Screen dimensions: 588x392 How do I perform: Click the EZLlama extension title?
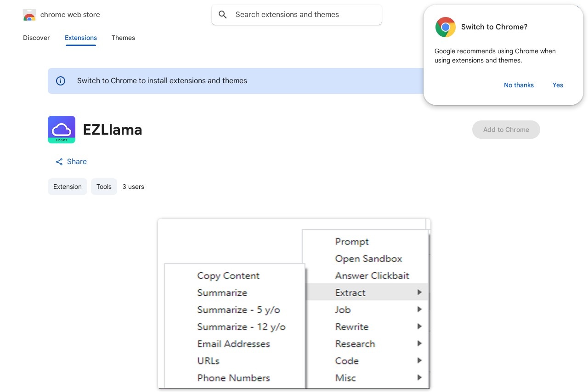point(113,130)
